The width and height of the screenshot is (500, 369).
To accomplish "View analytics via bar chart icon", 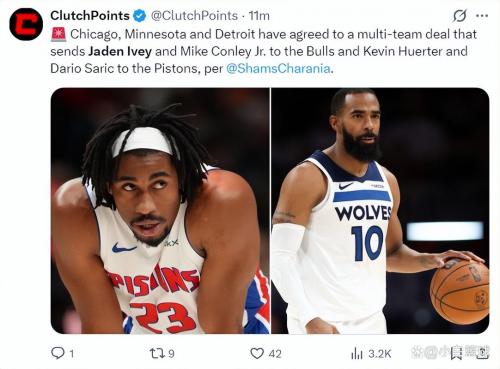I will (357, 353).
